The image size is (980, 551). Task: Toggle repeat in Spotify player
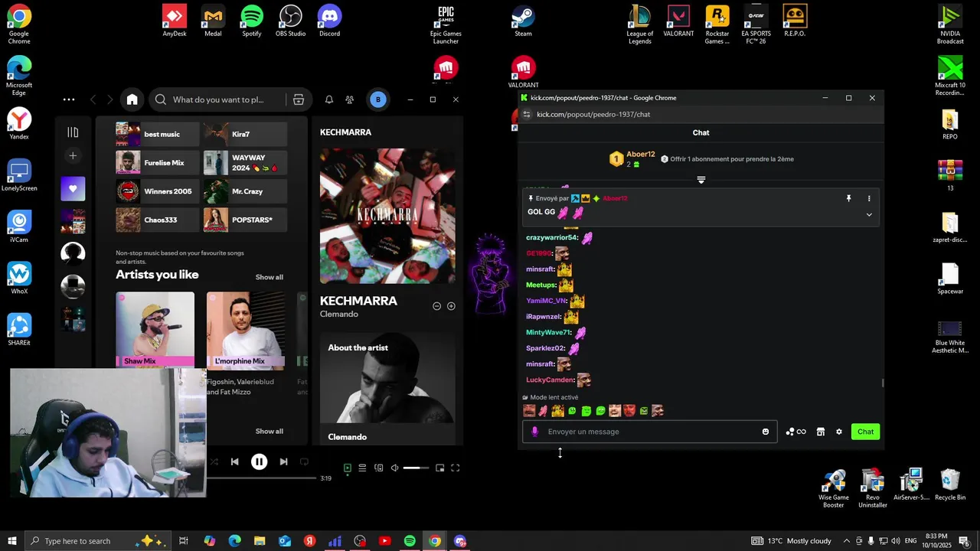[x=304, y=461]
